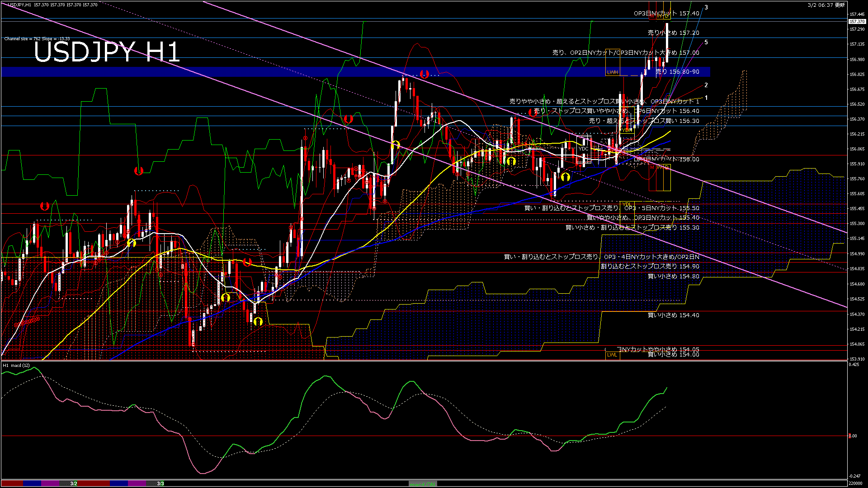
Task: Select projection line endpoint labeled 2
Action: tap(706, 85)
